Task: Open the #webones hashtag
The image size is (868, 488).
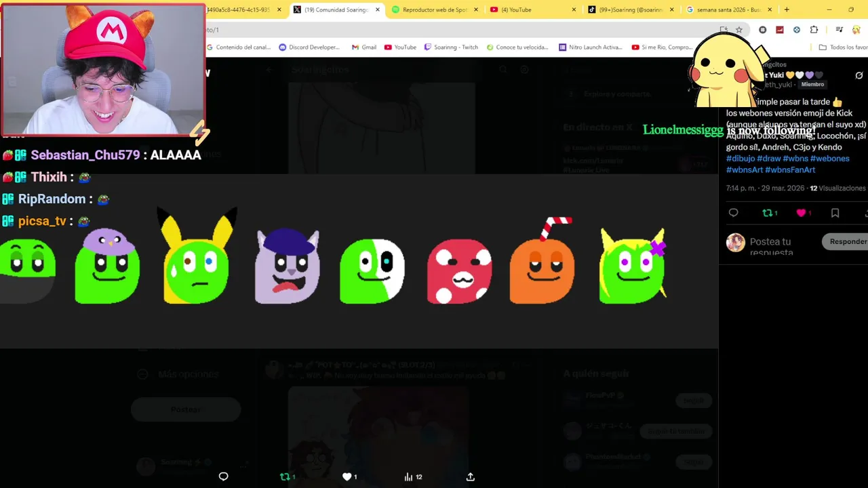Action: click(830, 159)
